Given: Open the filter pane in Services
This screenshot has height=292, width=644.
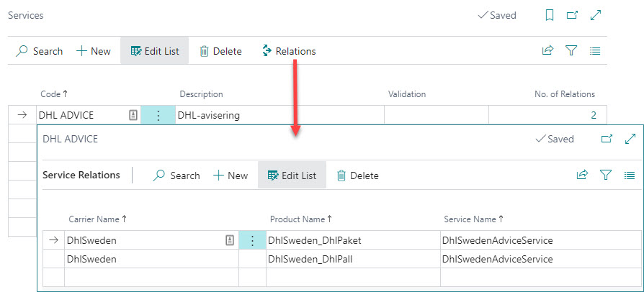Looking at the screenshot, I should pos(571,51).
